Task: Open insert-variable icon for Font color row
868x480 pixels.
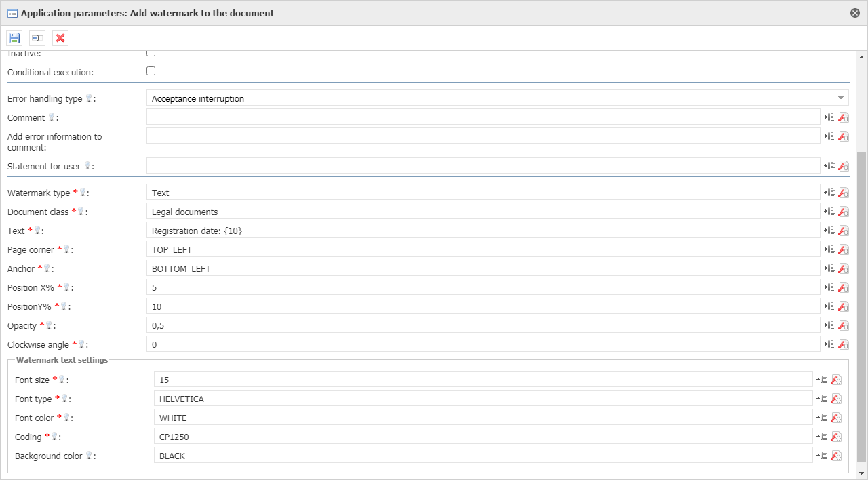Action: (822, 418)
